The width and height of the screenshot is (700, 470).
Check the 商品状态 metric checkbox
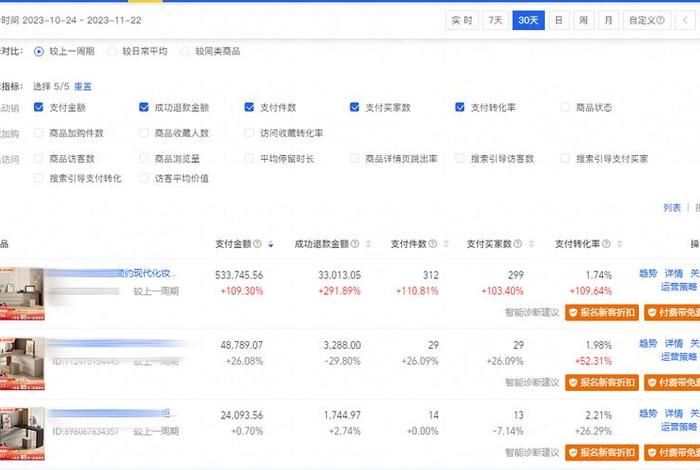click(x=566, y=107)
